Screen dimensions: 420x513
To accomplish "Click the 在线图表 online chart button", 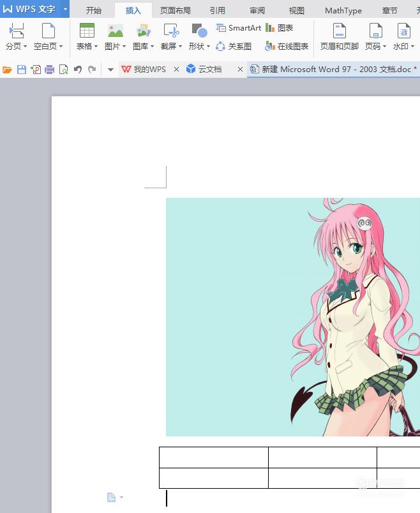I will [x=287, y=47].
